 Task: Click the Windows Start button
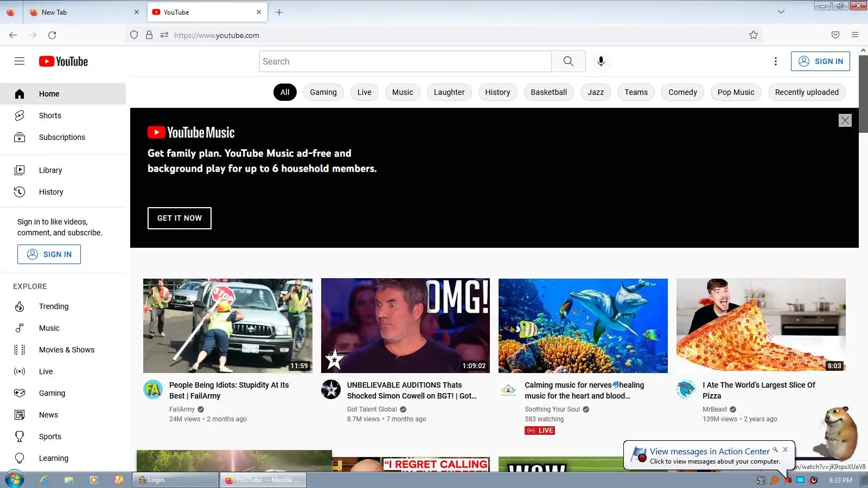tap(15, 480)
